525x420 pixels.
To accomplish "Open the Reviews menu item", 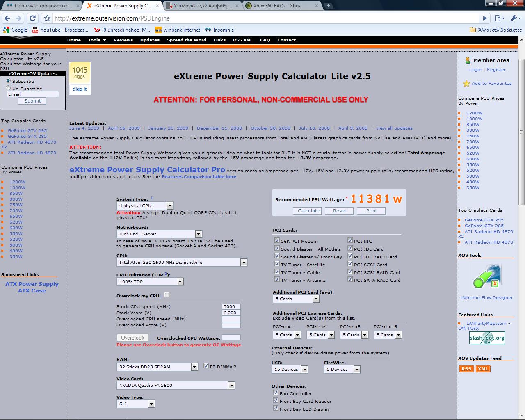I will pos(123,40).
